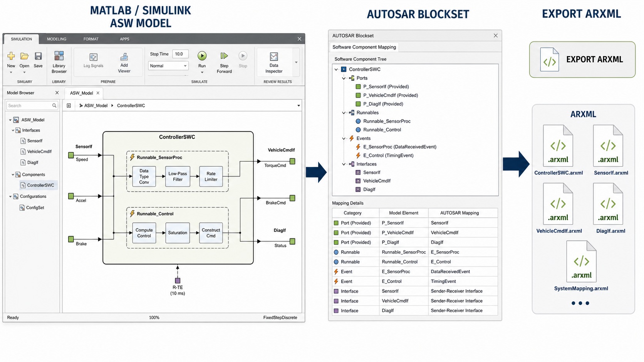The image size is (644, 362).
Task: Select the SystemMapping.arxml file icon
Action: (582, 261)
